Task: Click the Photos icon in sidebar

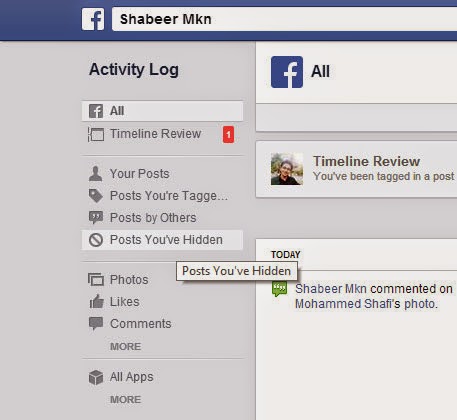Action: coord(96,280)
